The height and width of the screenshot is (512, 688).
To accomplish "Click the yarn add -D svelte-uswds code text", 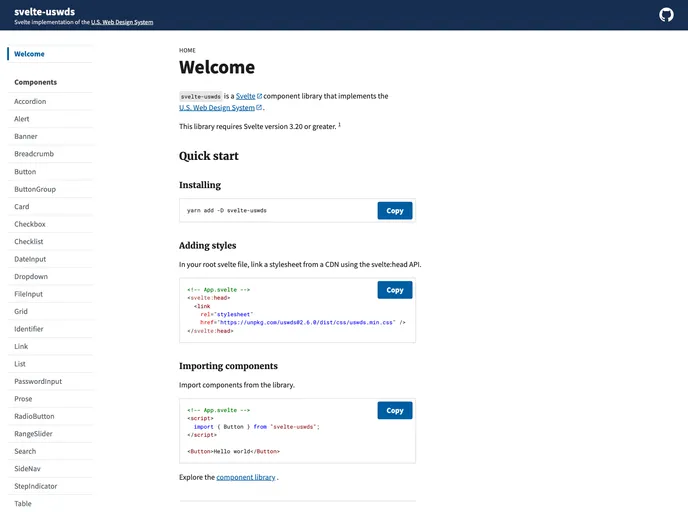I will (227, 211).
